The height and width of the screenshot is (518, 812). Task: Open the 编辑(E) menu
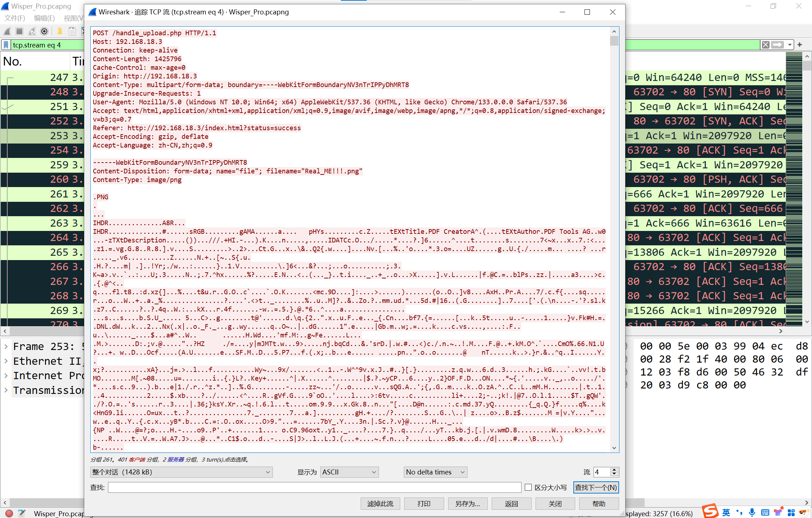click(x=44, y=18)
